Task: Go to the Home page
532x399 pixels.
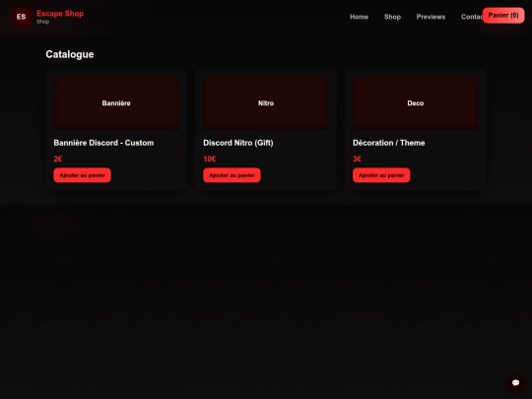Action: pyautogui.click(x=359, y=17)
